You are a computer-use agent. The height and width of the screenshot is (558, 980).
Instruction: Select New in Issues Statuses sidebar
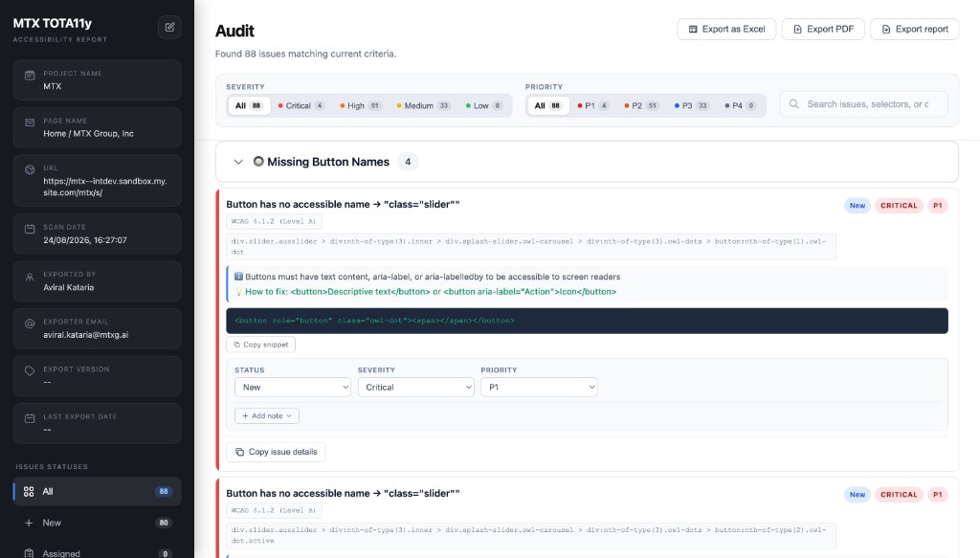(97, 523)
